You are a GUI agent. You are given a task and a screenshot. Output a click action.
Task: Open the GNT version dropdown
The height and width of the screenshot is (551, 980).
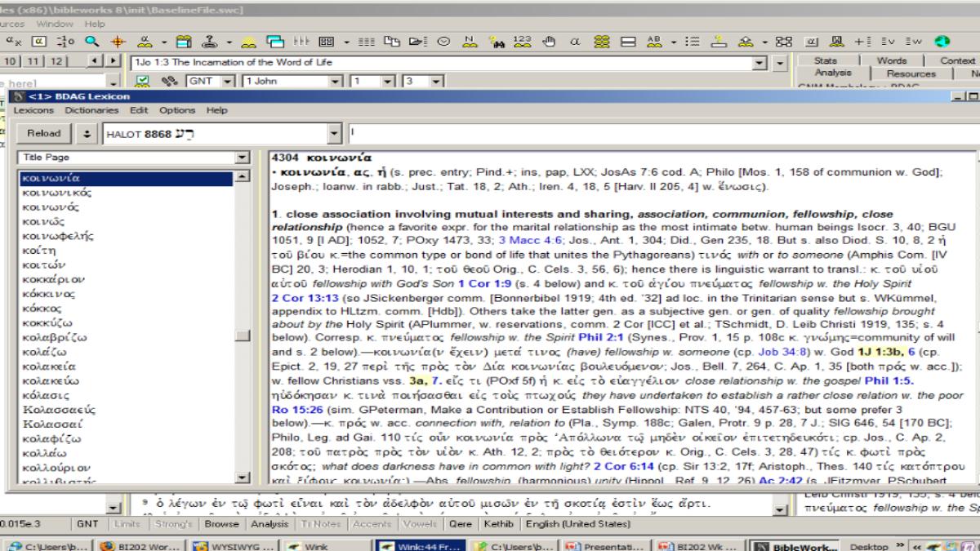[226, 82]
